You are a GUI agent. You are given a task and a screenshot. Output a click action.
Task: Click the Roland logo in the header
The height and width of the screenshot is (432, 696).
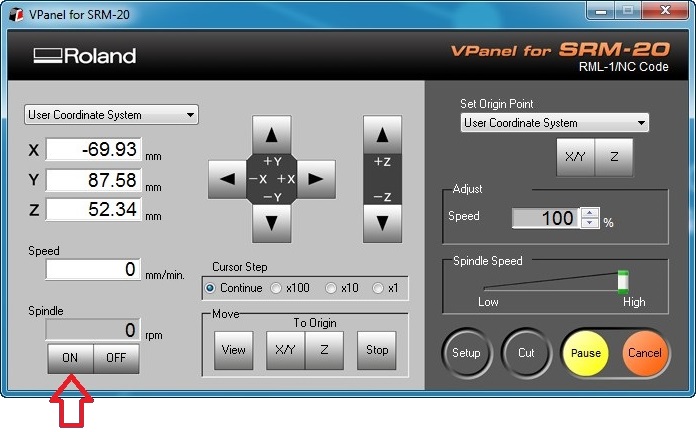(x=85, y=56)
